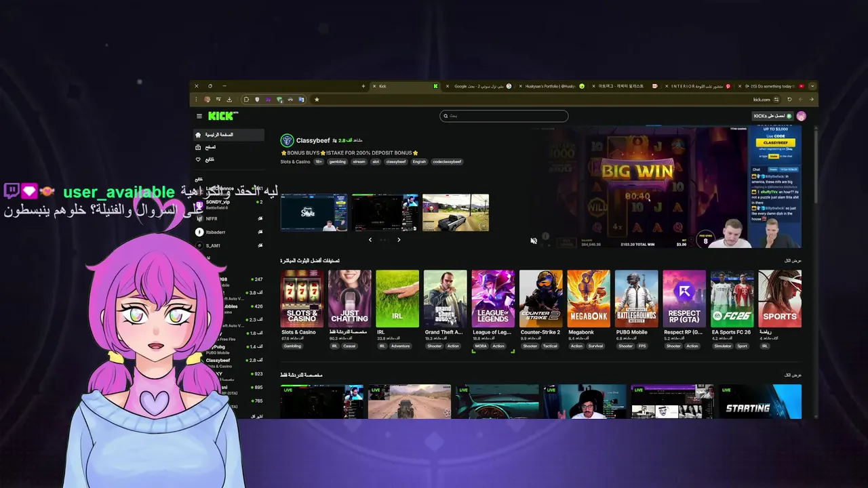Open the IRL category card
This screenshot has width=868, height=488.
(x=397, y=299)
